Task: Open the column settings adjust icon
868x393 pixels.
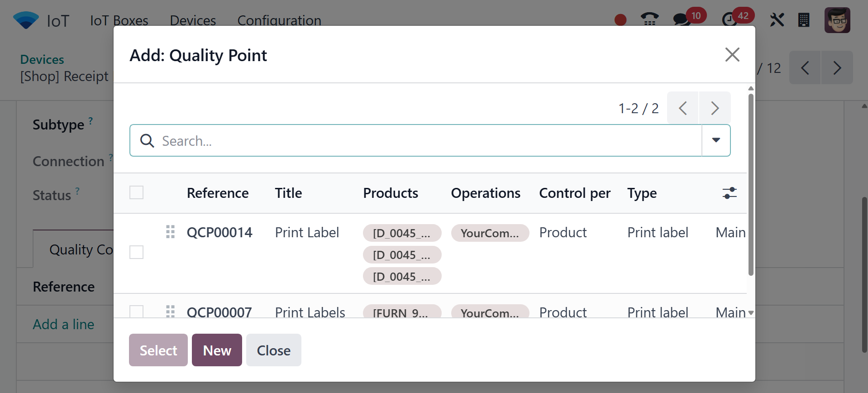Action: 730,193
